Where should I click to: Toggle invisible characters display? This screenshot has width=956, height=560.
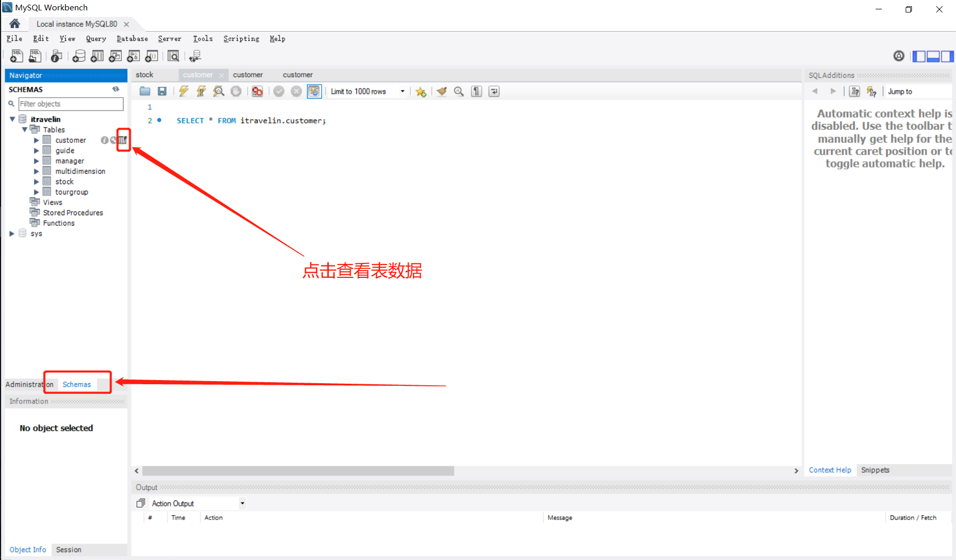point(476,91)
